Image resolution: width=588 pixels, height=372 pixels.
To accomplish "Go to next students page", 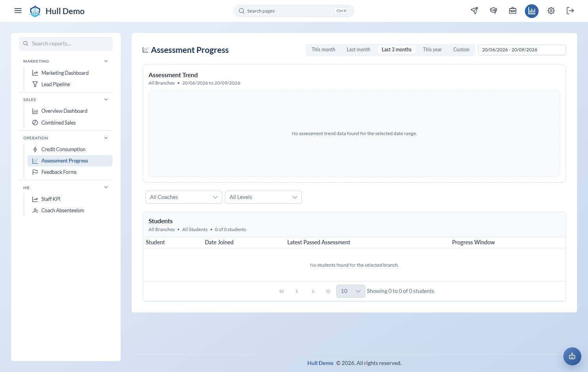I will (x=313, y=291).
